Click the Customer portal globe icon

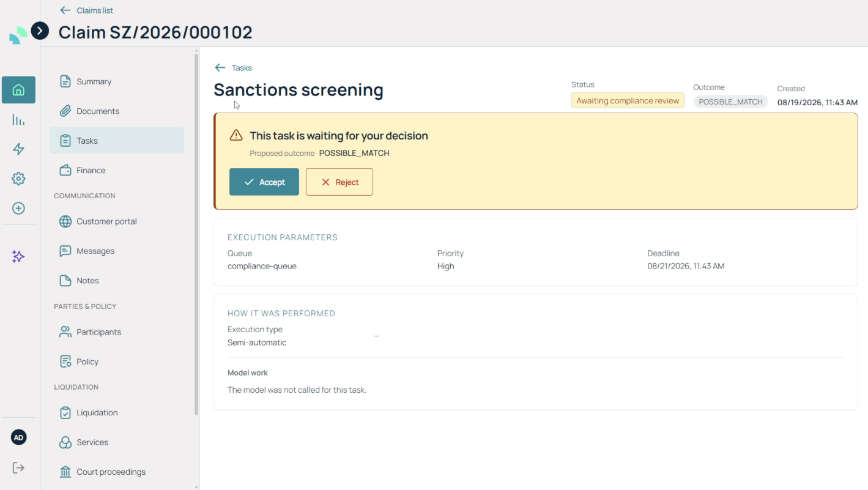[x=65, y=221]
